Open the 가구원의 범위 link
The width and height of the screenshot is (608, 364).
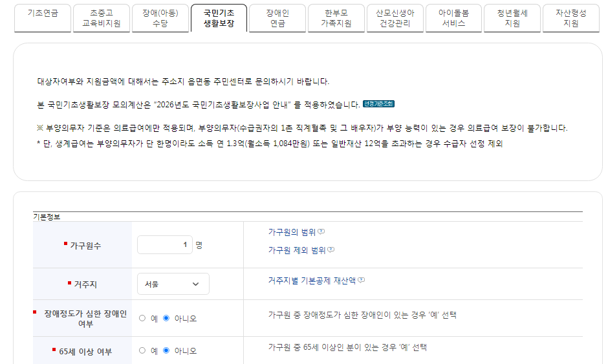(x=292, y=232)
